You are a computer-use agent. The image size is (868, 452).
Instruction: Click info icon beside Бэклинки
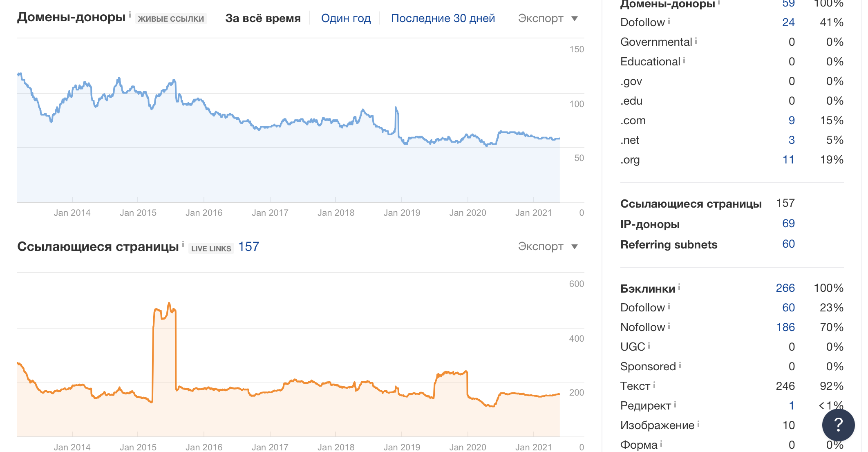[679, 287]
